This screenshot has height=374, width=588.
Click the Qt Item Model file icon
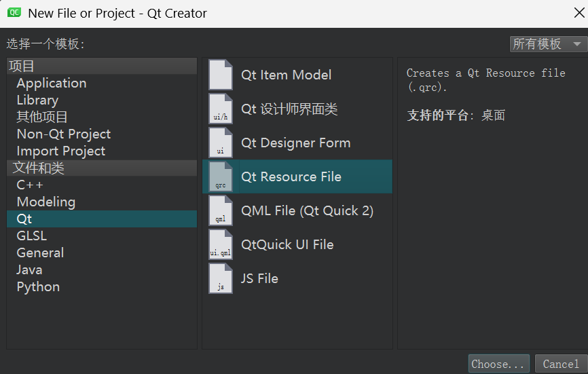[221, 75]
